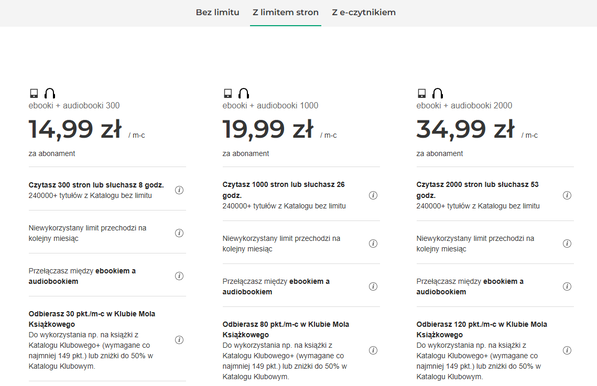
Task: Open the info icon for the unused limit in the 300 plan
Action: [179, 233]
